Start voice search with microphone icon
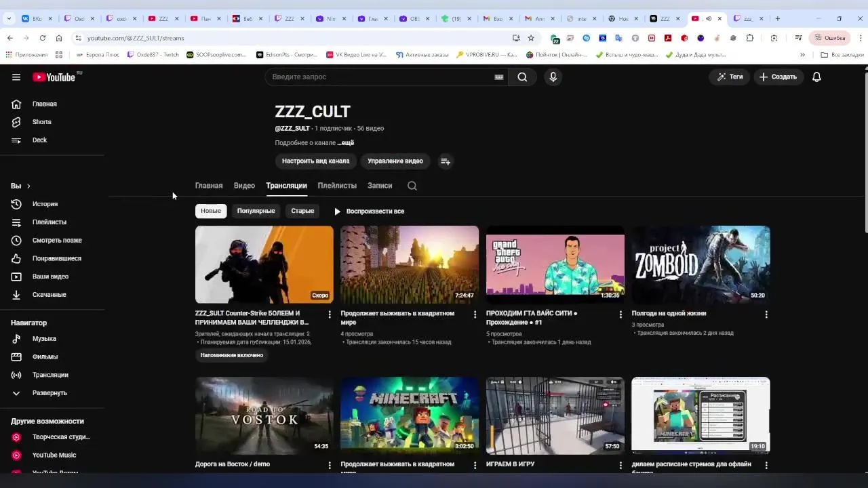868x488 pixels. [553, 77]
